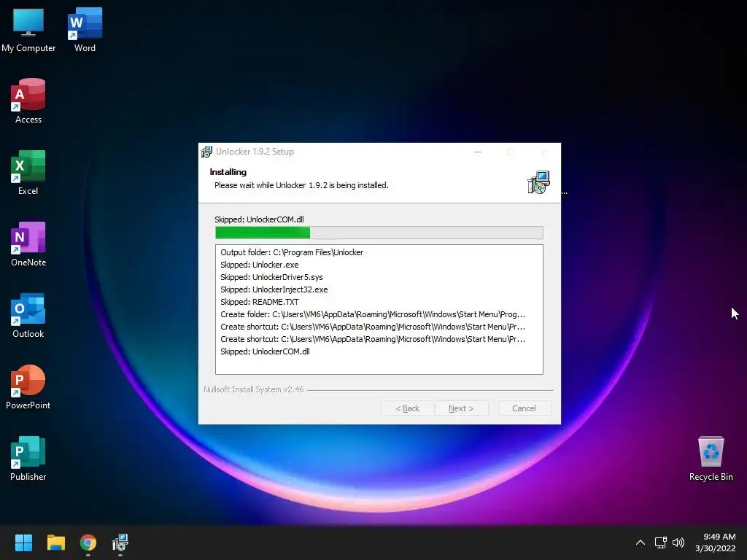Click the installer graphic in the setup header
This screenshot has height=560, width=747.
pos(538,182)
